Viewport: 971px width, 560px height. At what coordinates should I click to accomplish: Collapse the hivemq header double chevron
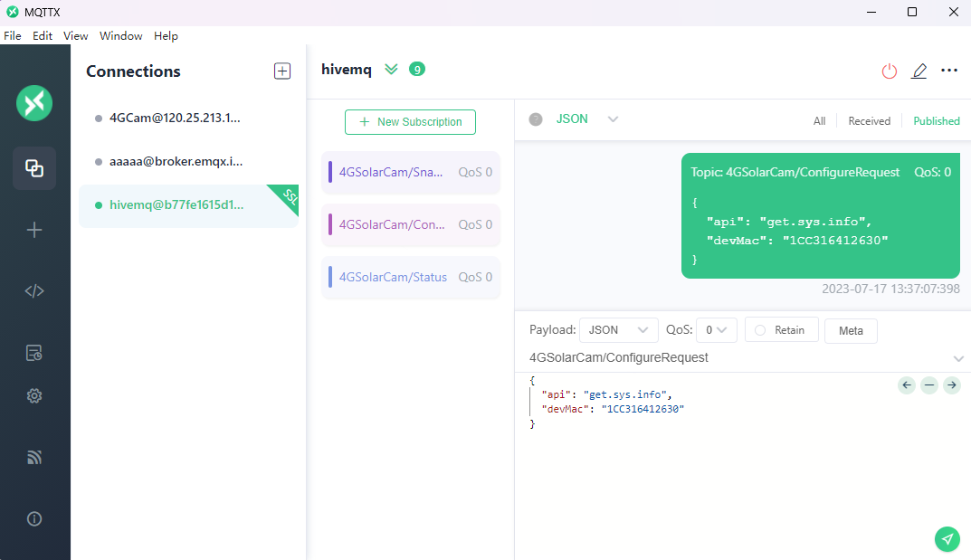[391, 70]
